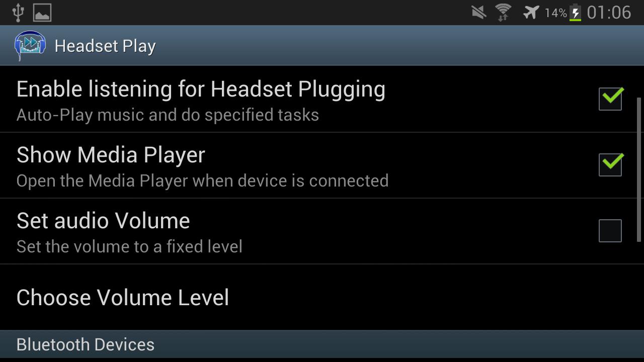Image resolution: width=644 pixels, height=362 pixels.
Task: Uncheck Enable listening for Headset Plugging checkbox
Action: (x=610, y=99)
